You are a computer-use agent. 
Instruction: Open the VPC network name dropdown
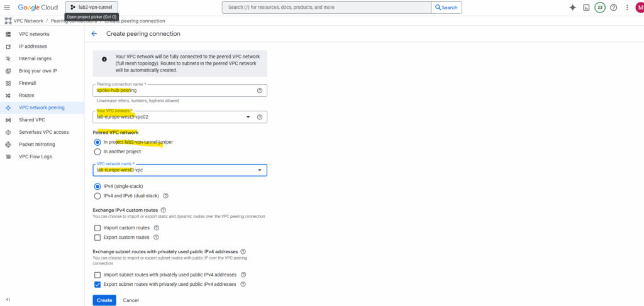pyautogui.click(x=260, y=170)
